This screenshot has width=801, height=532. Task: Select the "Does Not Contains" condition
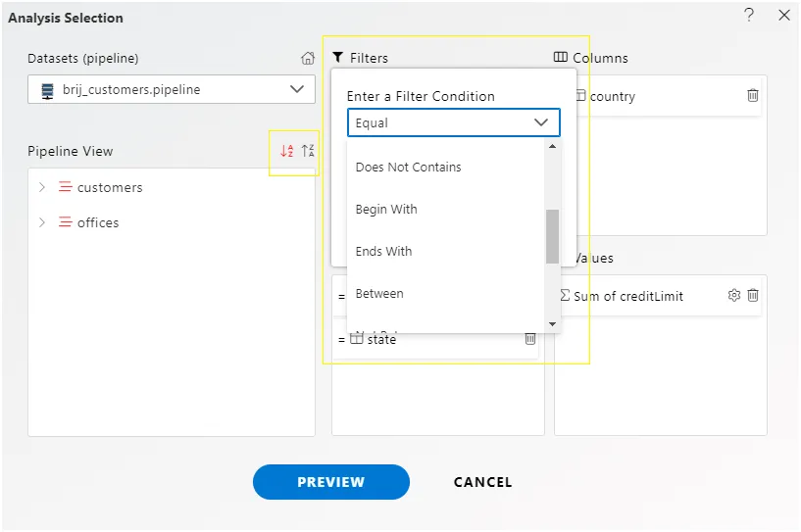tap(408, 168)
